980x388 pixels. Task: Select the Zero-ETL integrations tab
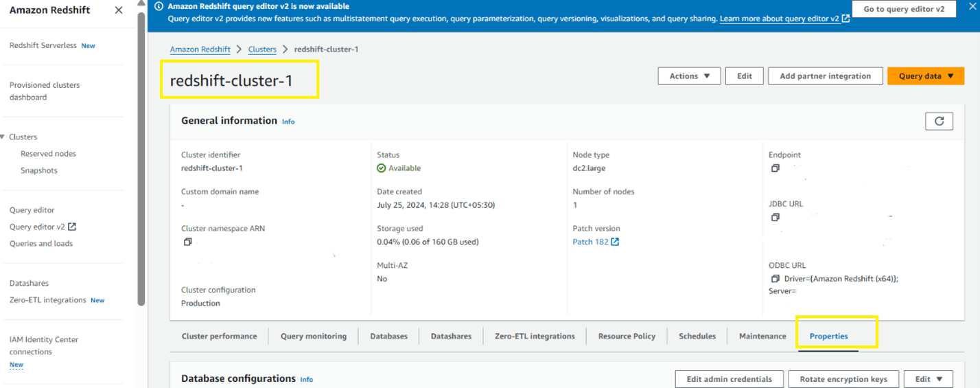tap(535, 336)
